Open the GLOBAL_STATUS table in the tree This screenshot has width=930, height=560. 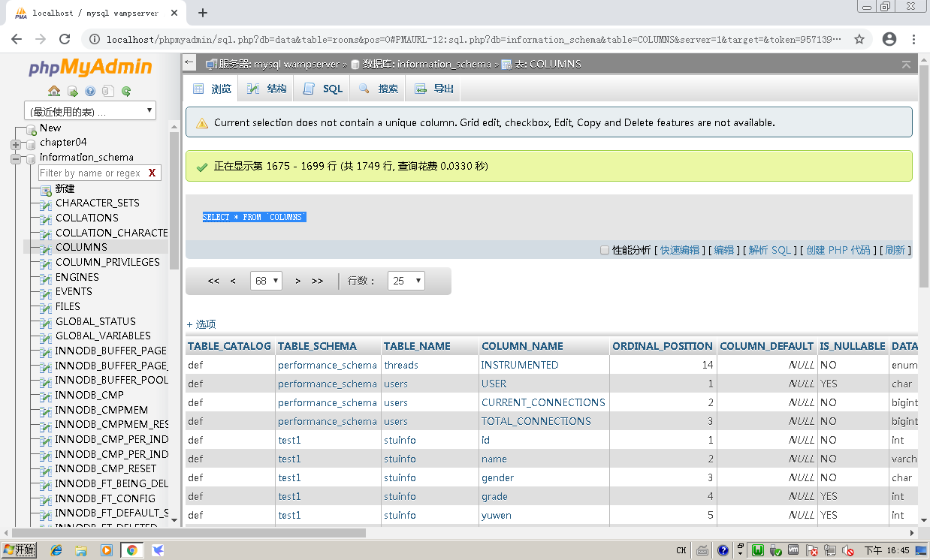tap(95, 321)
